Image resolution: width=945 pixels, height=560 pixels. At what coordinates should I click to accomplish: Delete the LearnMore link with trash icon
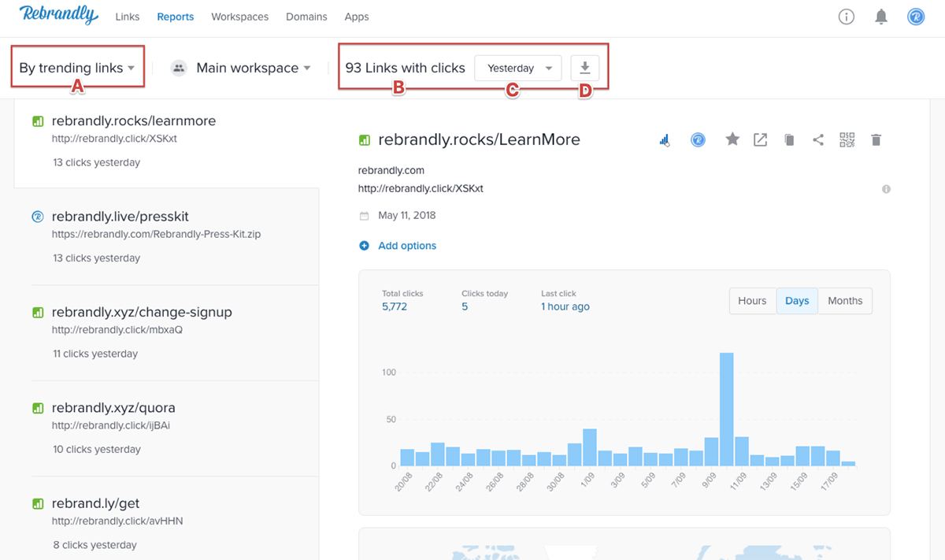tap(876, 140)
